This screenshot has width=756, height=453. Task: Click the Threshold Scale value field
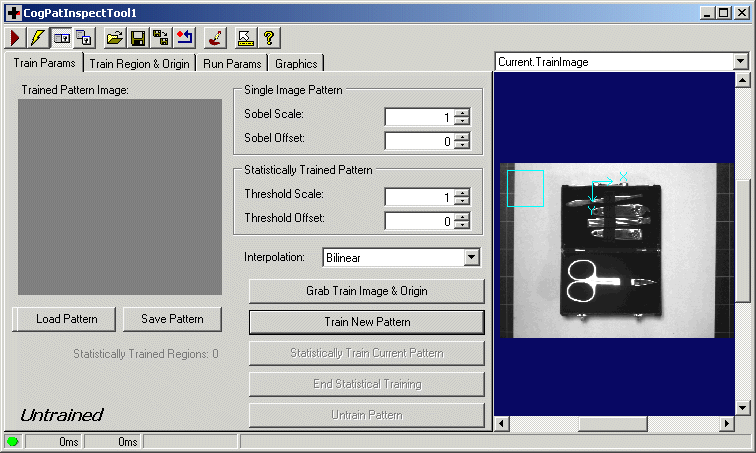pos(419,197)
